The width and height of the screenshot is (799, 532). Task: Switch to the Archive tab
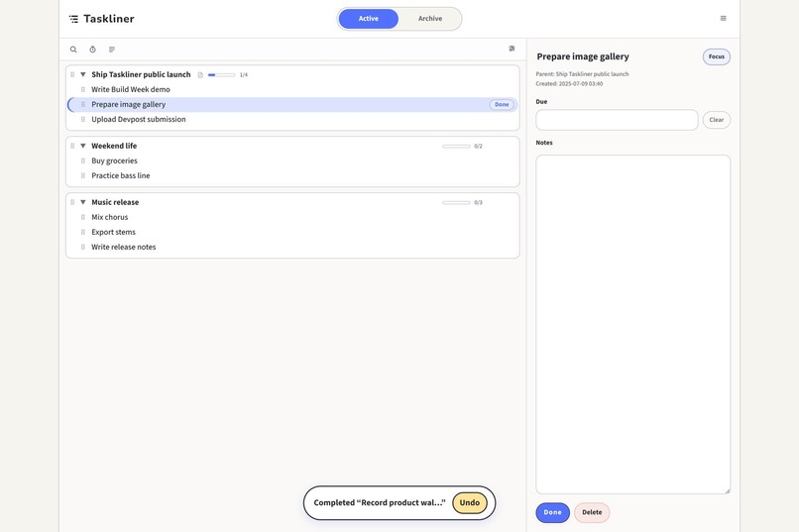coord(430,18)
